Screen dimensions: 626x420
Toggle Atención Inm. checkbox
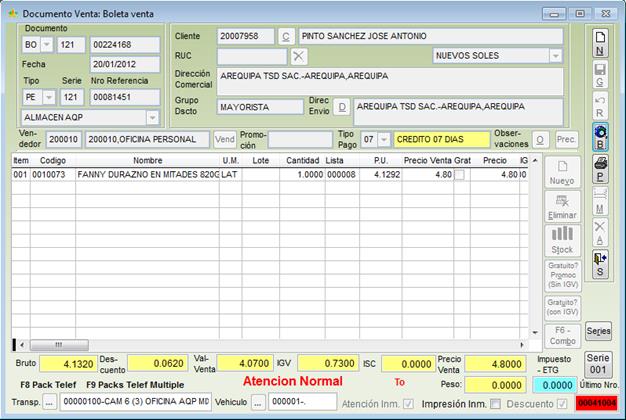pyautogui.click(x=408, y=404)
